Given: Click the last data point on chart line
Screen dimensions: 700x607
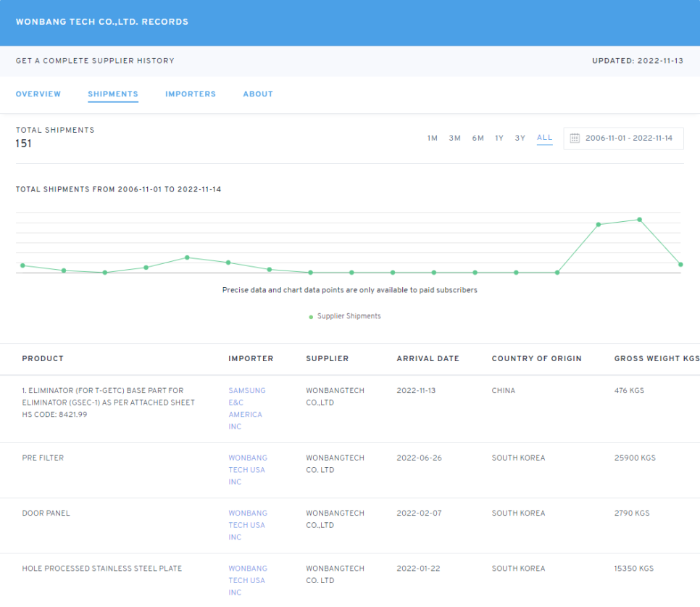Looking at the screenshot, I should click(680, 265).
